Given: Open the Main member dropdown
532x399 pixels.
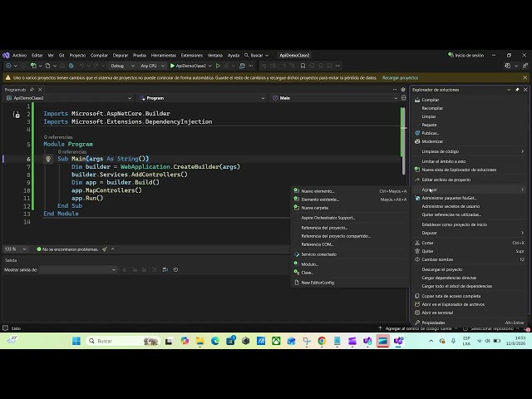Looking at the screenshot, I should 335,98.
